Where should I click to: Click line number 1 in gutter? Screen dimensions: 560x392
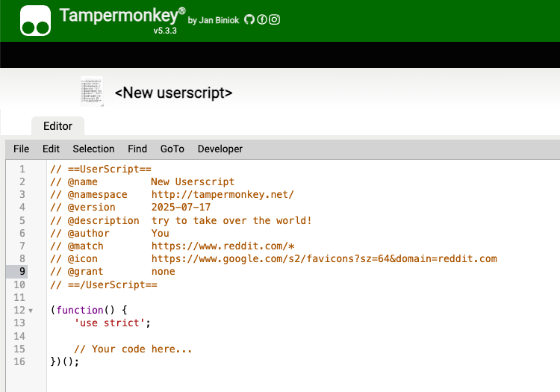click(x=22, y=169)
